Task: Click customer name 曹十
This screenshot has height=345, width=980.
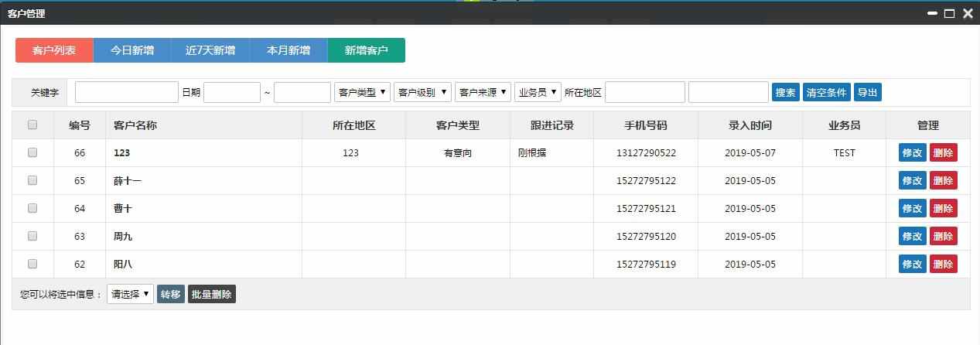Action: point(123,209)
